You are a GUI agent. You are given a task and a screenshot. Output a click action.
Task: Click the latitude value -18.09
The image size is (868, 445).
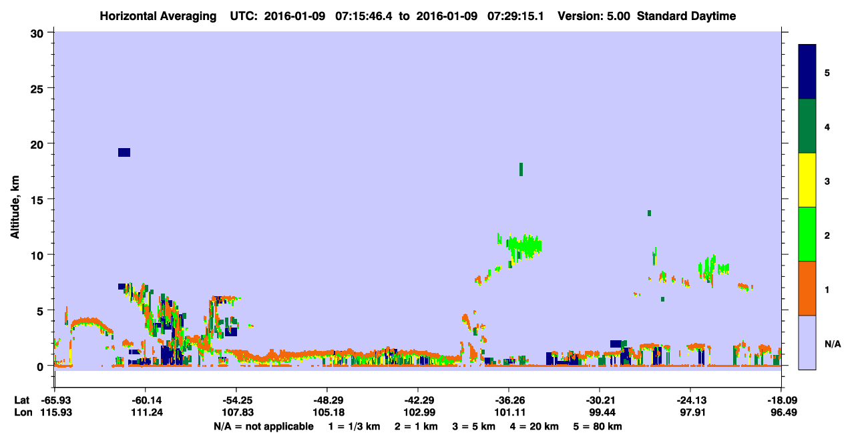click(x=781, y=400)
